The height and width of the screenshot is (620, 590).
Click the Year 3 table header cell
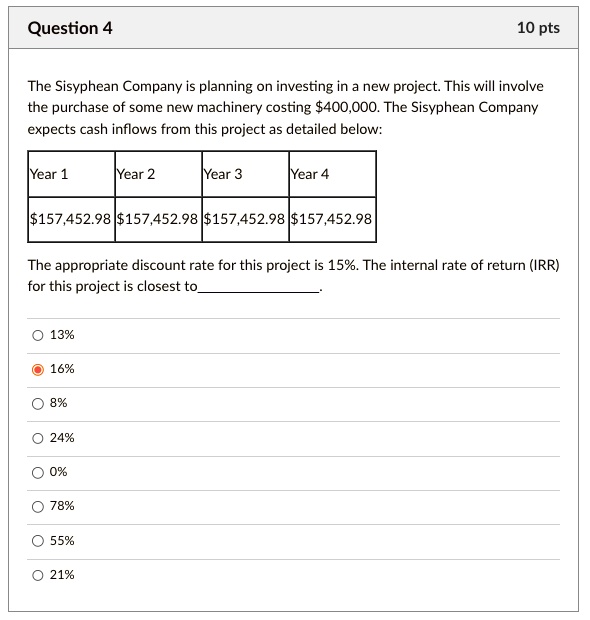(246, 174)
